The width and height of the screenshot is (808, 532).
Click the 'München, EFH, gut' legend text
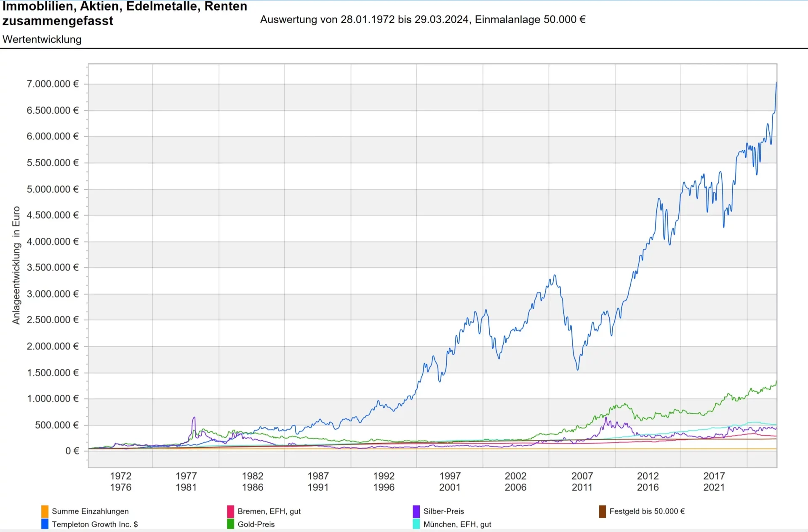point(457,524)
